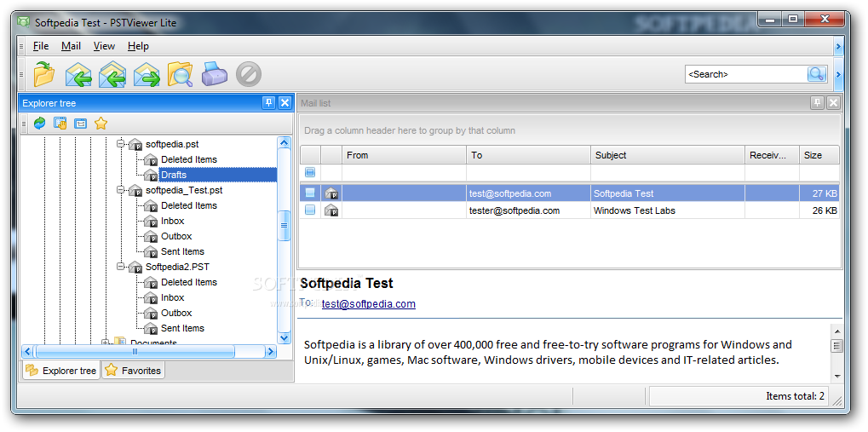This screenshot has width=868, height=432.
Task: Click inside the Search input field
Action: click(746, 74)
